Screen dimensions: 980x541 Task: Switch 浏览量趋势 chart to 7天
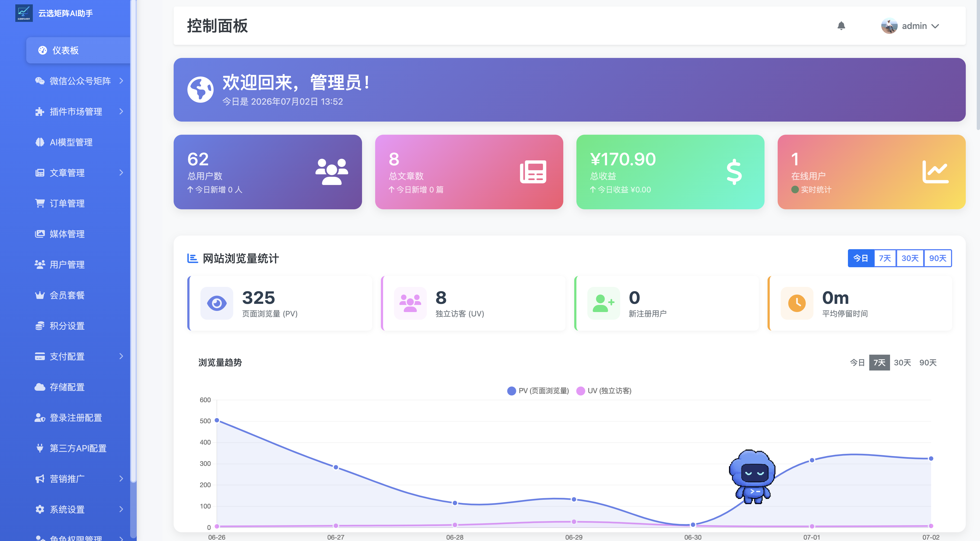pyautogui.click(x=879, y=362)
